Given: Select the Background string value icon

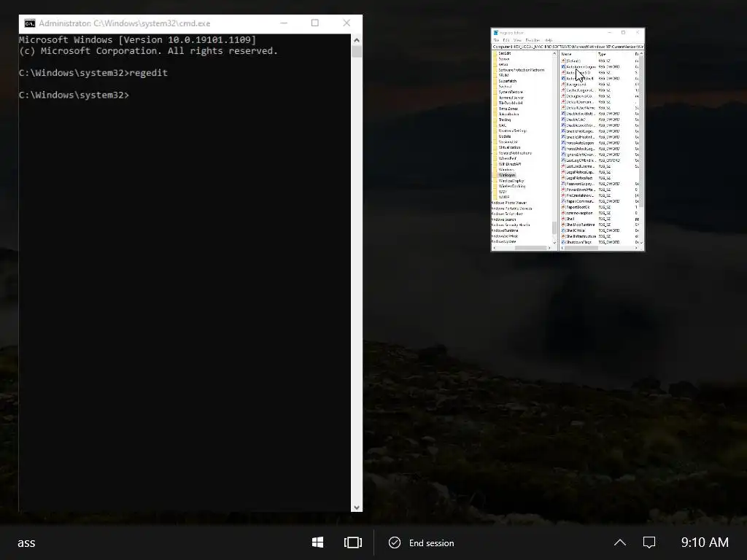Looking at the screenshot, I should [563, 85].
